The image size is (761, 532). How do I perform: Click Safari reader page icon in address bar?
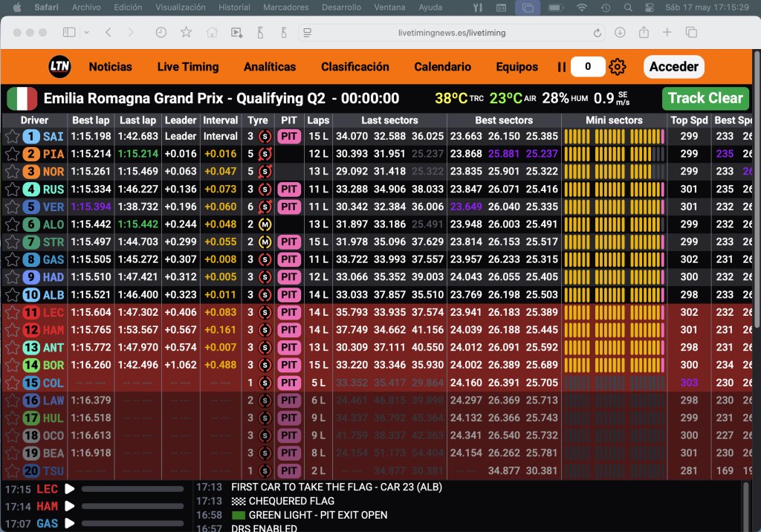pos(307,33)
